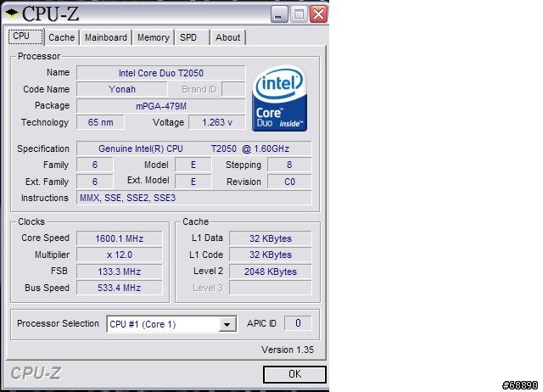
Task: Select the Memory tab
Action: tap(154, 37)
